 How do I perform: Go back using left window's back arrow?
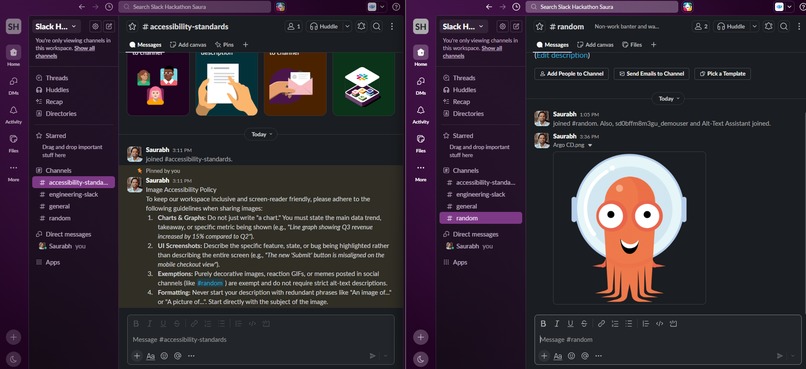point(82,7)
